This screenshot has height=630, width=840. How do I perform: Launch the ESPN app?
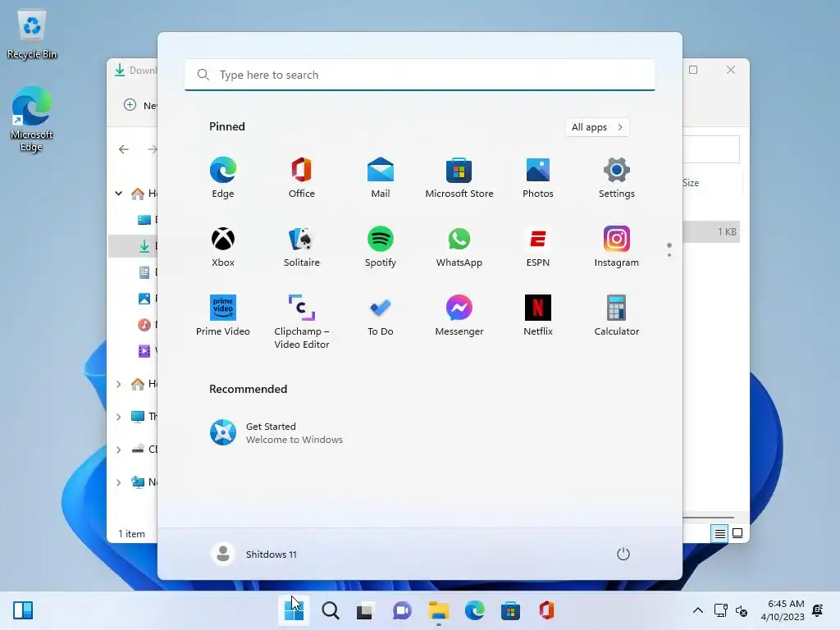(538, 247)
